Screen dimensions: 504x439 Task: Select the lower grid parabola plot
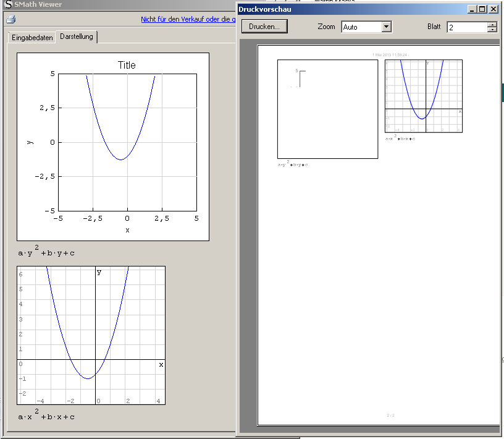click(91, 335)
